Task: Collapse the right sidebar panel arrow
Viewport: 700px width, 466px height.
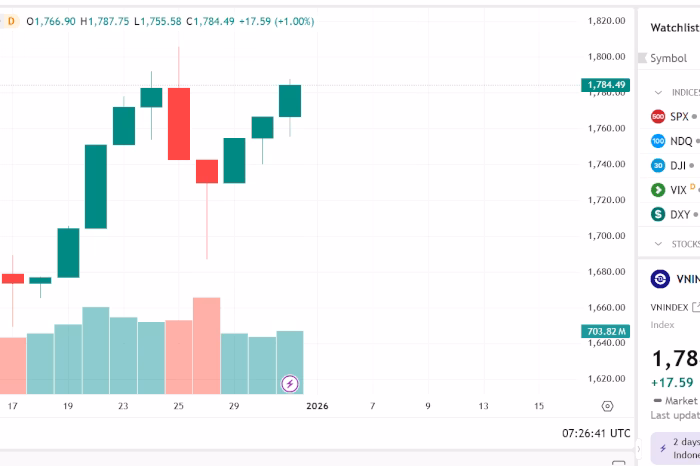Action: click(x=638, y=449)
